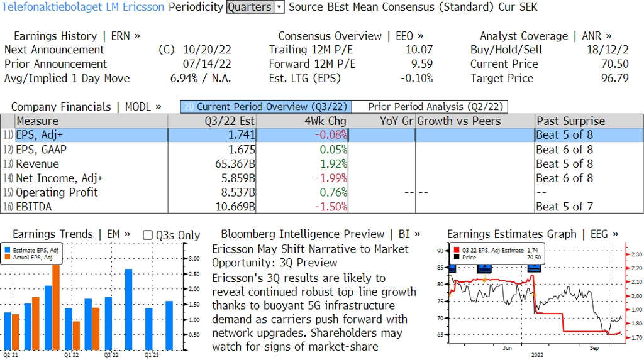Select the EPS, GAAP row
644x360 pixels.
pyautogui.click(x=321, y=150)
